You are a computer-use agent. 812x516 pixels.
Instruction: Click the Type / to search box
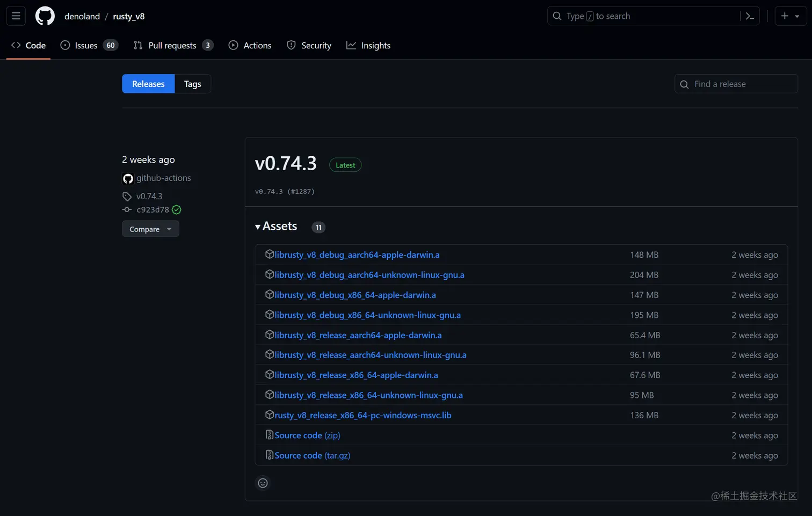654,16
